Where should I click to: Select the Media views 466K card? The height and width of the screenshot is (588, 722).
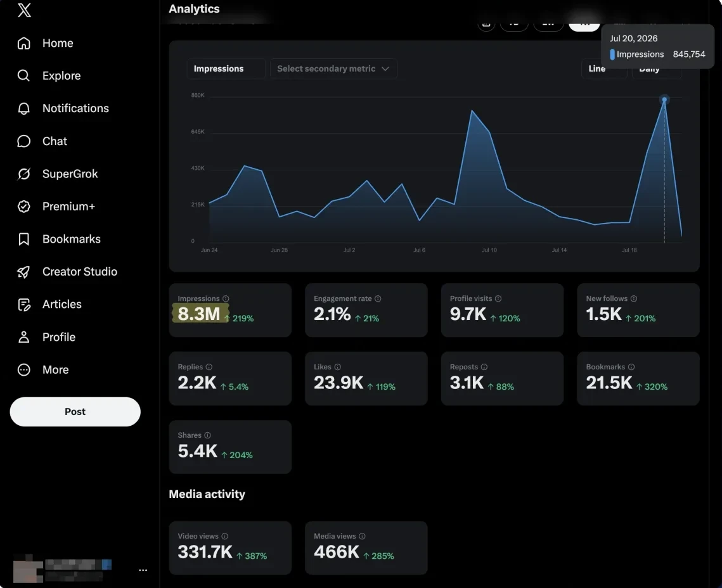point(366,548)
